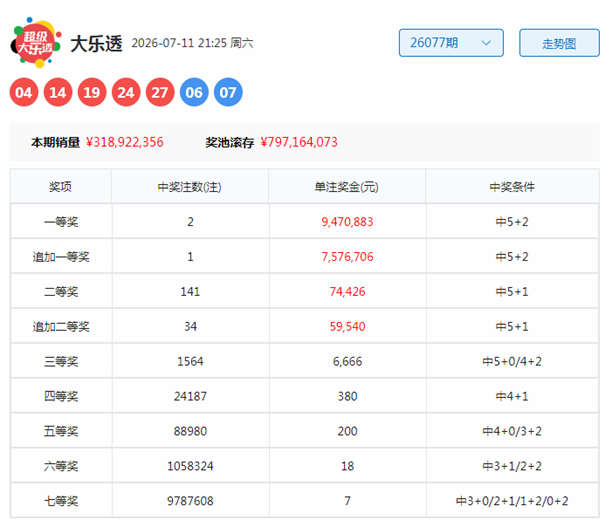
Task: Click the blue ball 06
Action: pos(194,93)
